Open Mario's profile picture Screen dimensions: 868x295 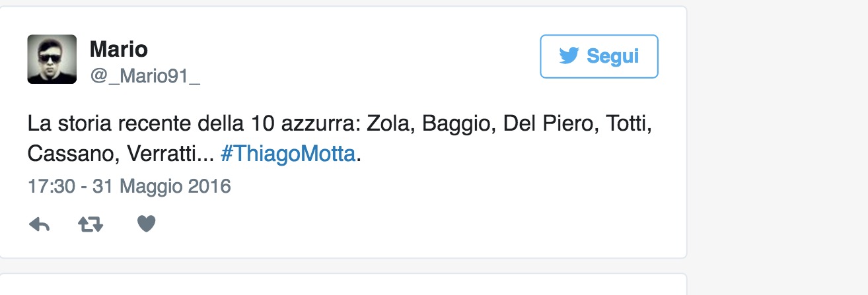52,59
